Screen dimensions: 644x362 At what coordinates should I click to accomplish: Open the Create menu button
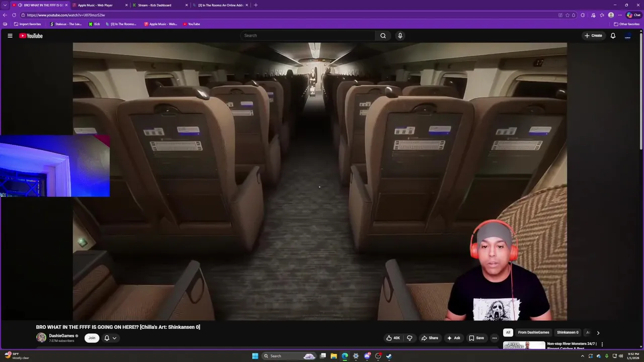coord(593,36)
